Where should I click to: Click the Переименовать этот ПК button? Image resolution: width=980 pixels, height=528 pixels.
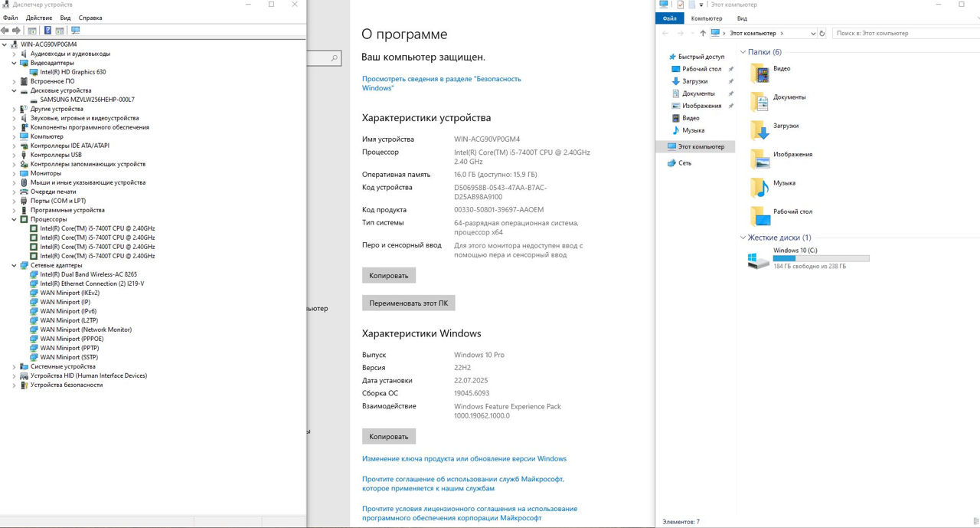(x=408, y=303)
